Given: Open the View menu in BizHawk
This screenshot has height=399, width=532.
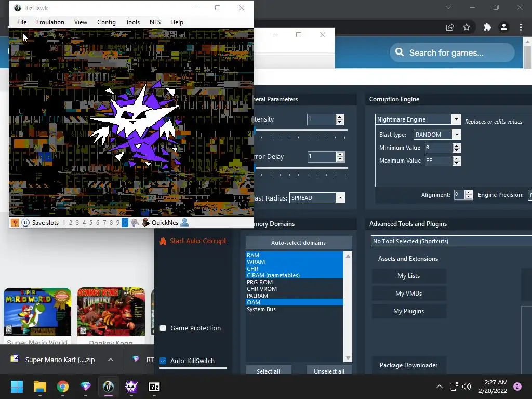Looking at the screenshot, I should [x=81, y=22].
